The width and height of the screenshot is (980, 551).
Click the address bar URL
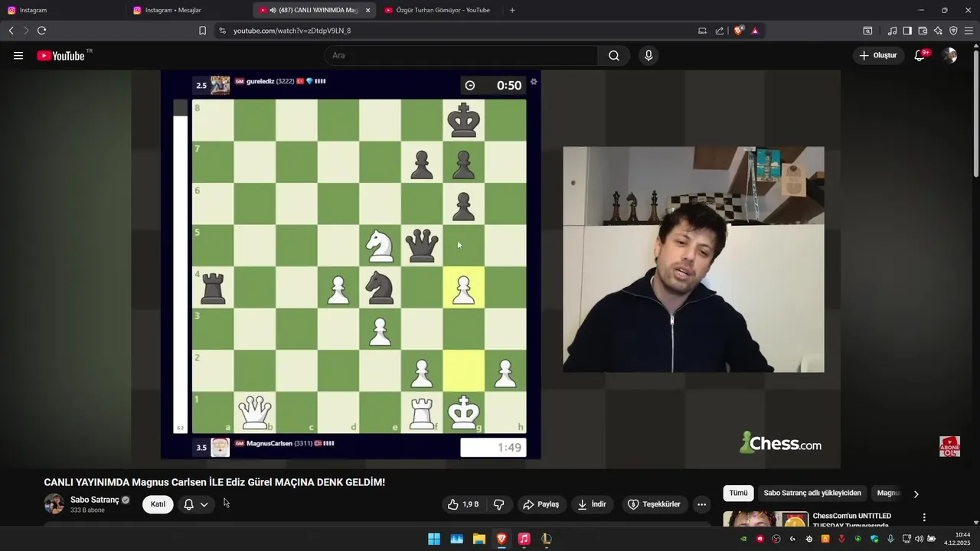(292, 31)
